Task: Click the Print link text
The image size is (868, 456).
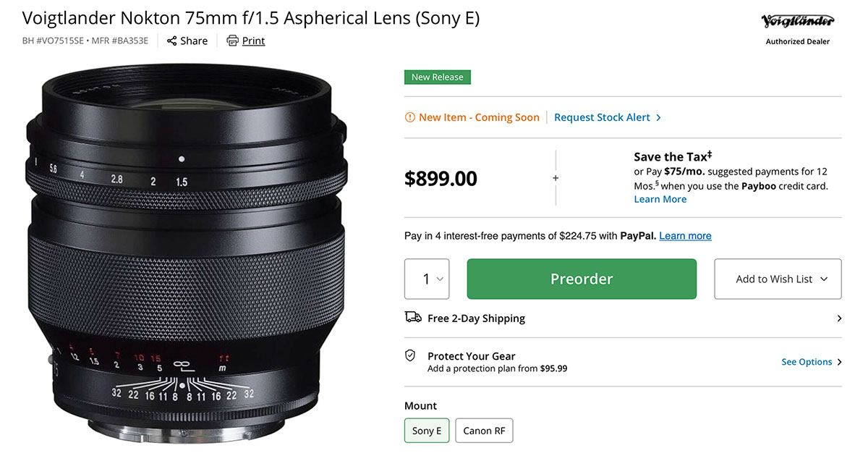Action: [253, 41]
